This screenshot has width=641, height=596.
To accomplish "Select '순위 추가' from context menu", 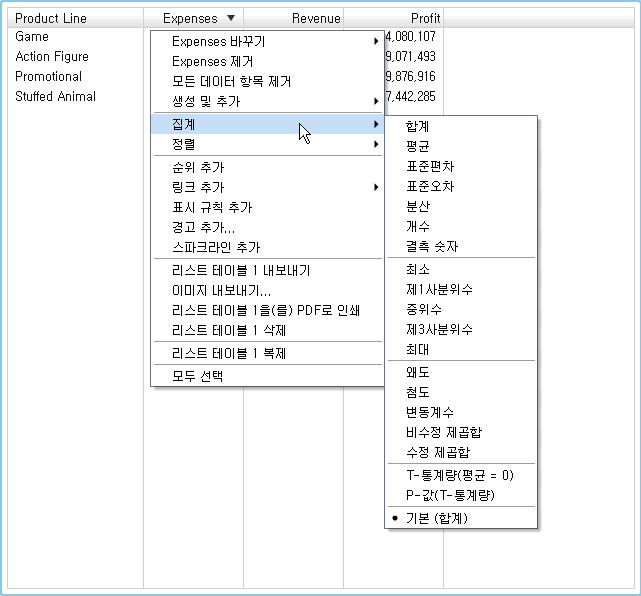I will click(198, 168).
